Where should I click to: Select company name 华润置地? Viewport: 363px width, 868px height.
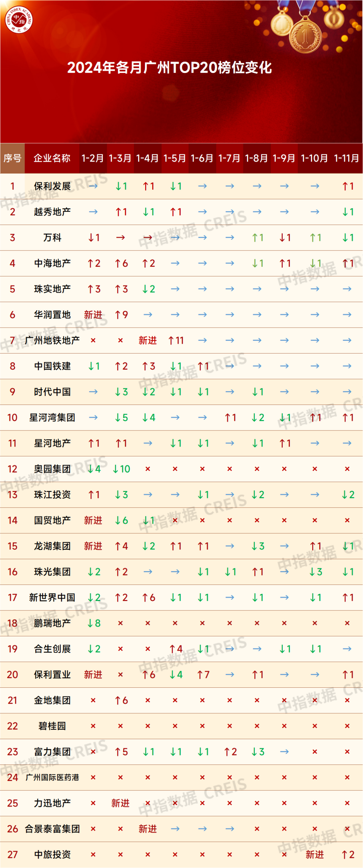[x=52, y=315]
